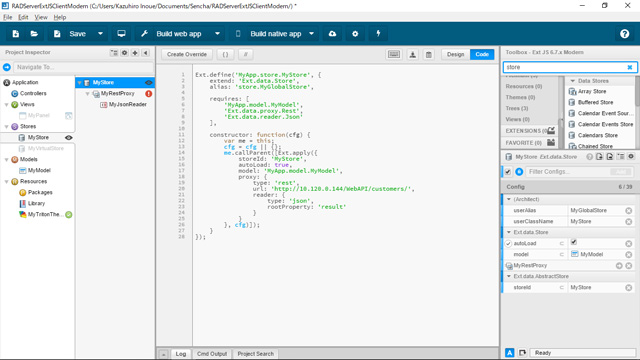The width and height of the screenshot is (640, 360).
Task: Click the download/export icon in the editor toolbar
Action: coord(413,54)
